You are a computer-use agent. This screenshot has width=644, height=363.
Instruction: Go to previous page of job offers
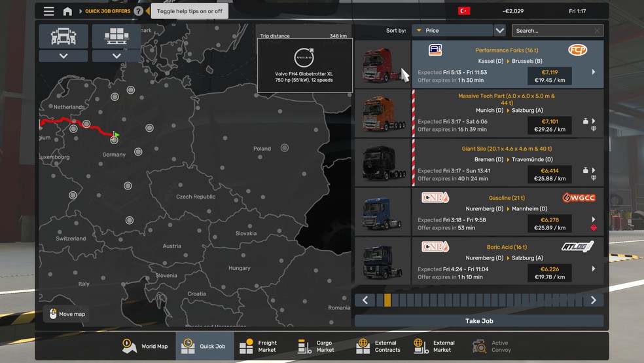point(365,300)
